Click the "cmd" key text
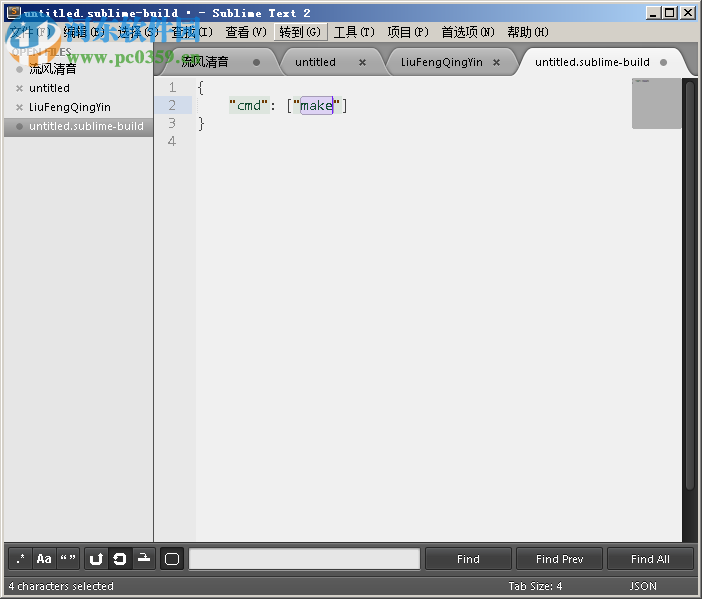This screenshot has height=599, width=702. coord(249,106)
